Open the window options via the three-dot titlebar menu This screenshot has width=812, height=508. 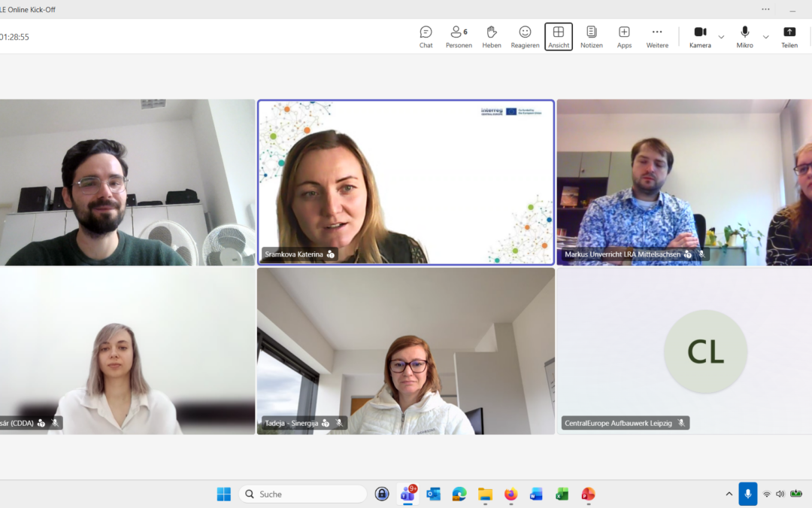(x=765, y=8)
